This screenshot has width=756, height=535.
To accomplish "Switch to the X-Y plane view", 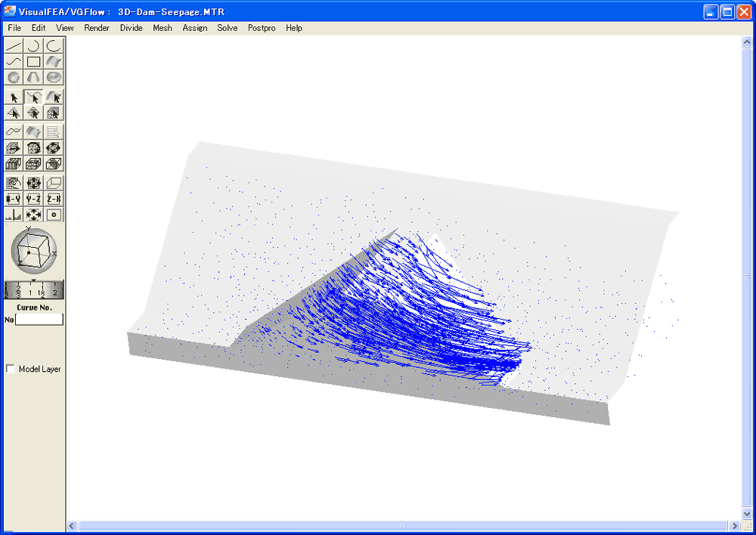I will pos(14,199).
